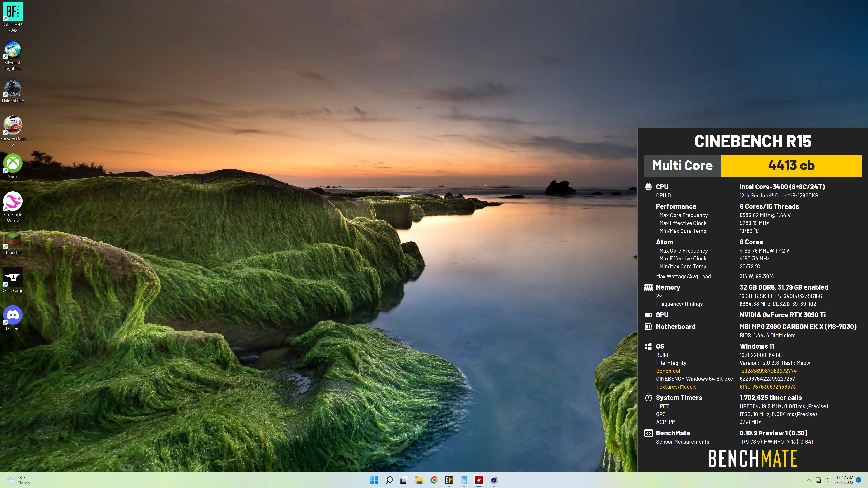The image size is (868, 488).
Task: Click the 316 W, 99.30% wattage value
Action: click(x=757, y=277)
